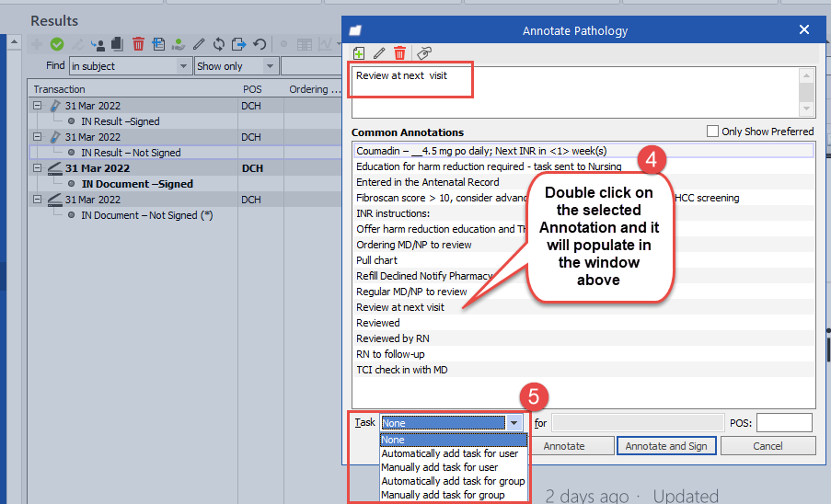Enable the Only Show Preferred checkbox
The height and width of the screenshot is (504, 831).
tap(712, 132)
